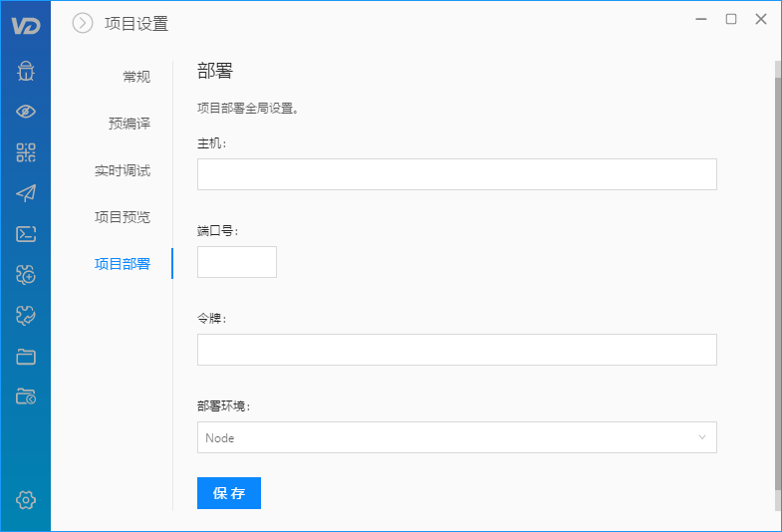Click the paper plane deploy icon
The height and width of the screenshot is (532, 782).
pos(26,193)
